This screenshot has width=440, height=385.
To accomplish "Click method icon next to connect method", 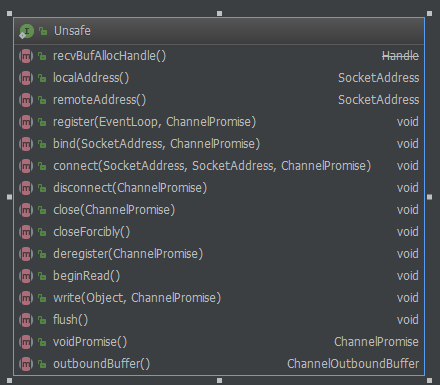I will tap(26, 166).
